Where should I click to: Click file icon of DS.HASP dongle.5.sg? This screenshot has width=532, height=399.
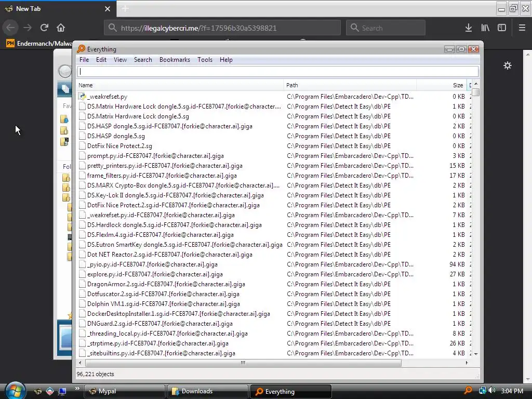coord(82,136)
